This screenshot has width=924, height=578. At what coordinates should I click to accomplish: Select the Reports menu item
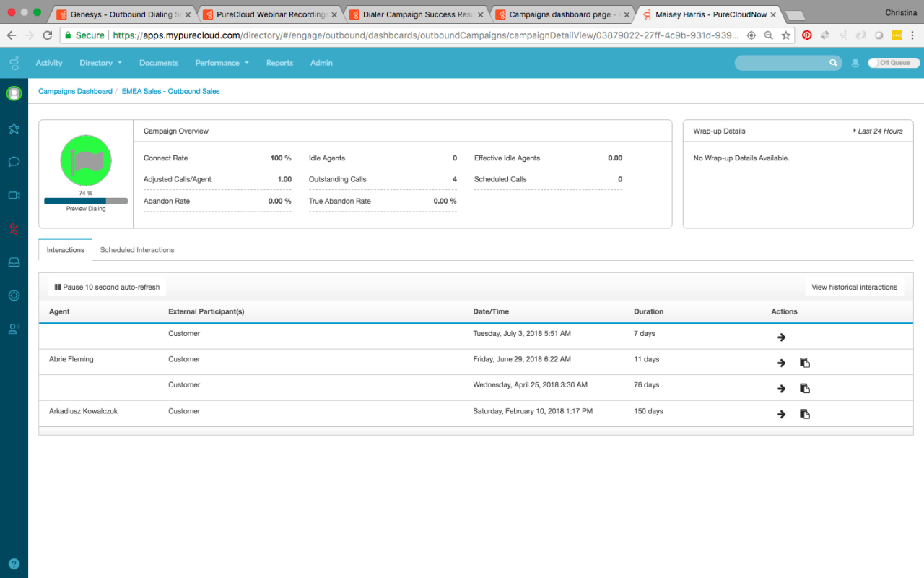[x=279, y=63]
